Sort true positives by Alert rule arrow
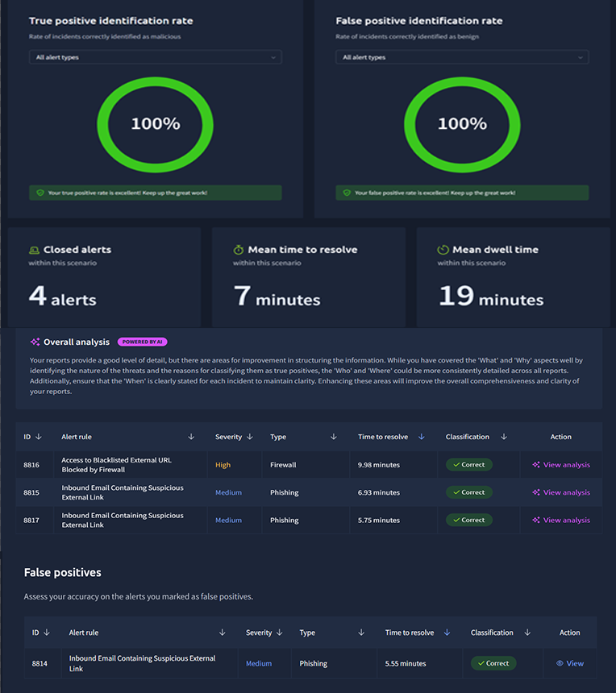This screenshot has width=616, height=693. click(x=191, y=437)
